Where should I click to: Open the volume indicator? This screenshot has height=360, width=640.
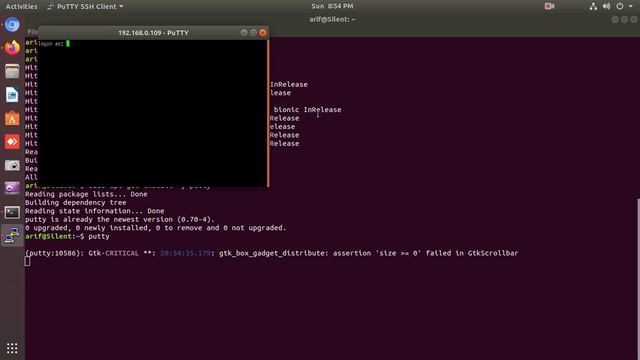[607, 6]
